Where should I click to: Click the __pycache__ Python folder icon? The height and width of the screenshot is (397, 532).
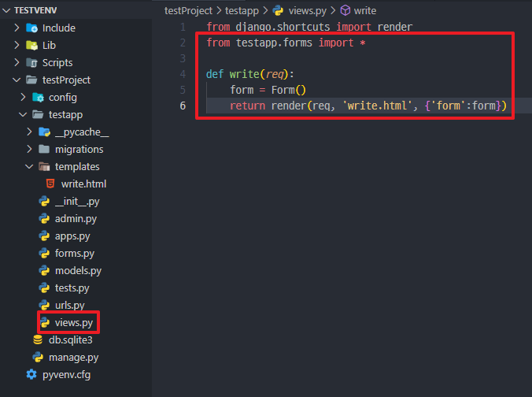44,132
